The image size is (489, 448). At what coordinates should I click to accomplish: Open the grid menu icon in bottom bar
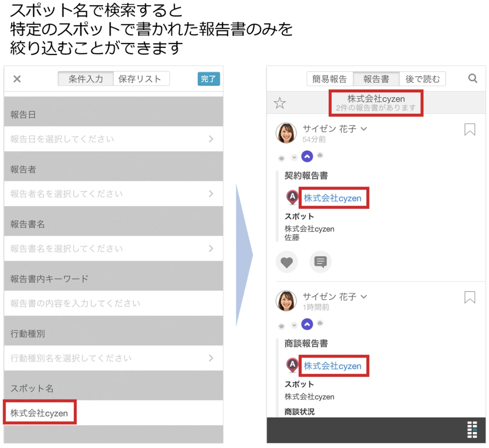[472, 430]
